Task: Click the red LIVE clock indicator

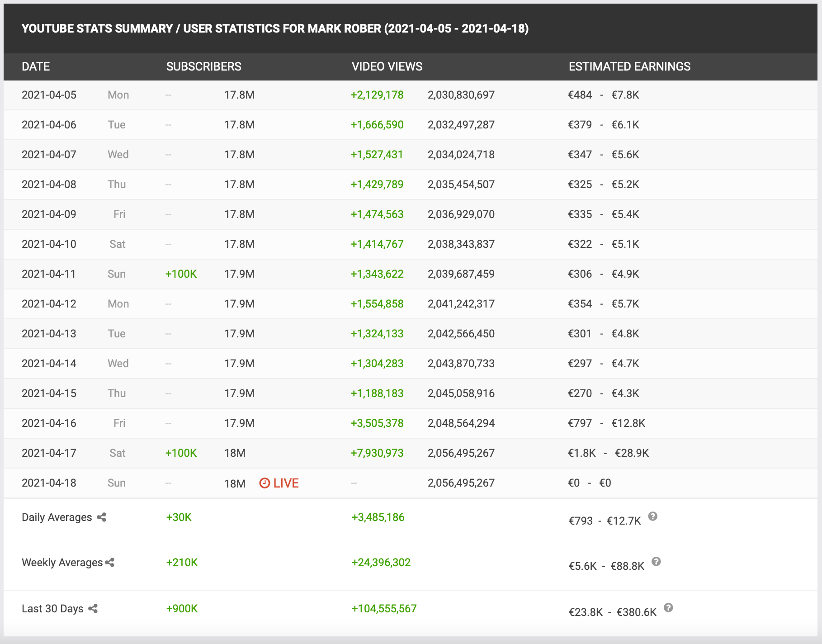Action: click(x=279, y=483)
